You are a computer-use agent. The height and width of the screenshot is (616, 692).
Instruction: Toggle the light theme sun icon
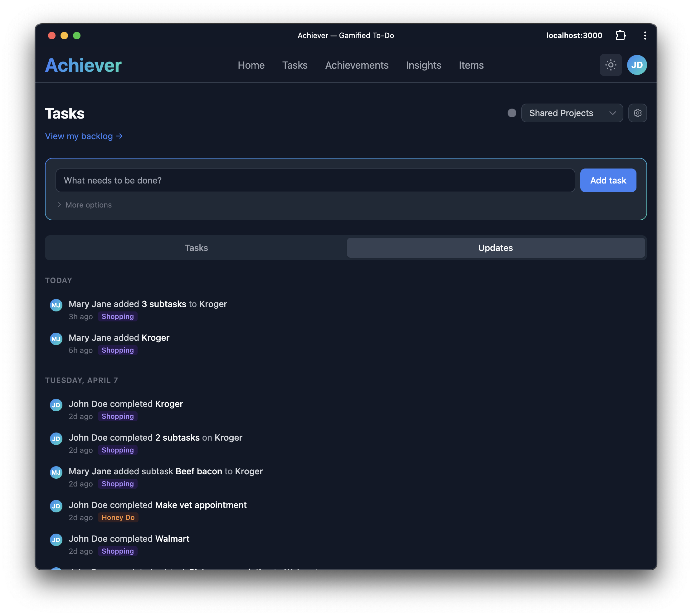[611, 65]
